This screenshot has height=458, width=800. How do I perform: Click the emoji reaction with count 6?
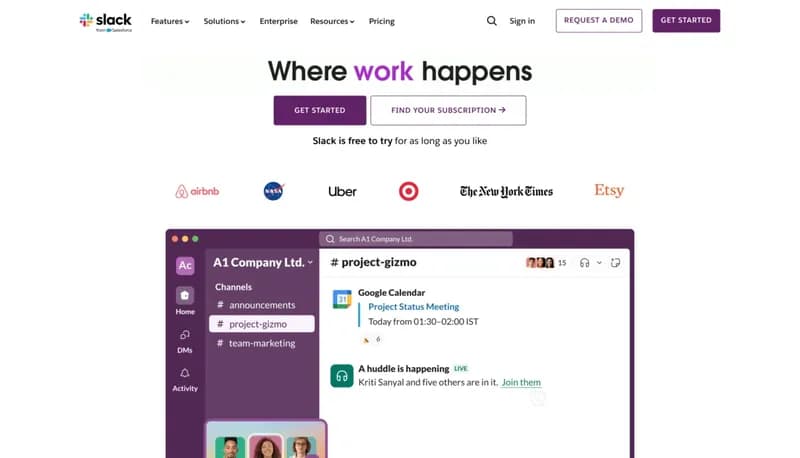[371, 339]
